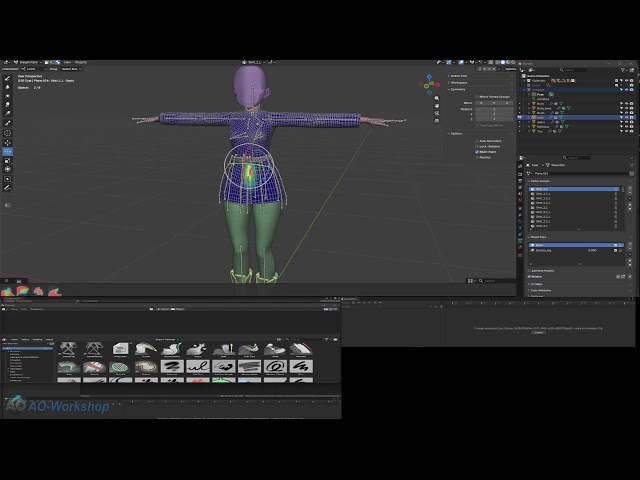This screenshot has width=640, height=480.
Task: Open the viewport View menu
Action: [x=67, y=62]
